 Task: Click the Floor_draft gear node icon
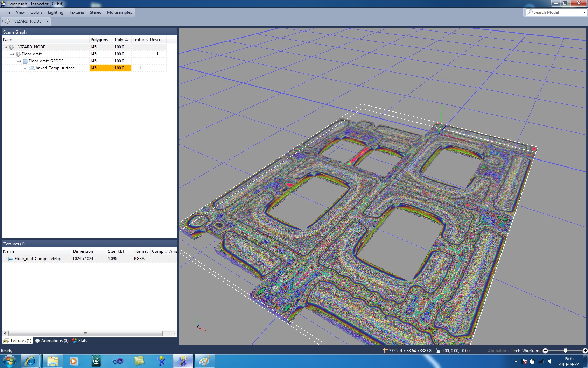18,54
